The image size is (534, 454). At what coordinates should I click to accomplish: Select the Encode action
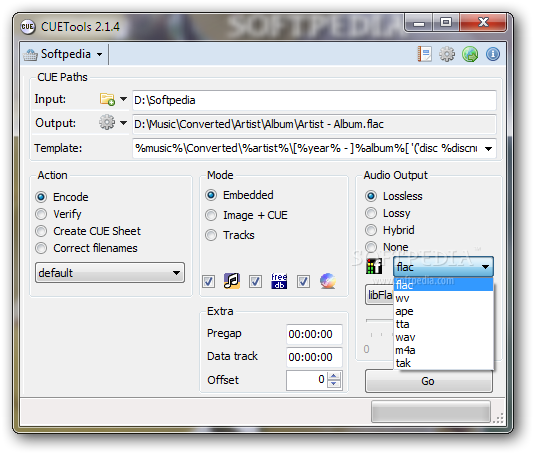(x=62, y=197)
